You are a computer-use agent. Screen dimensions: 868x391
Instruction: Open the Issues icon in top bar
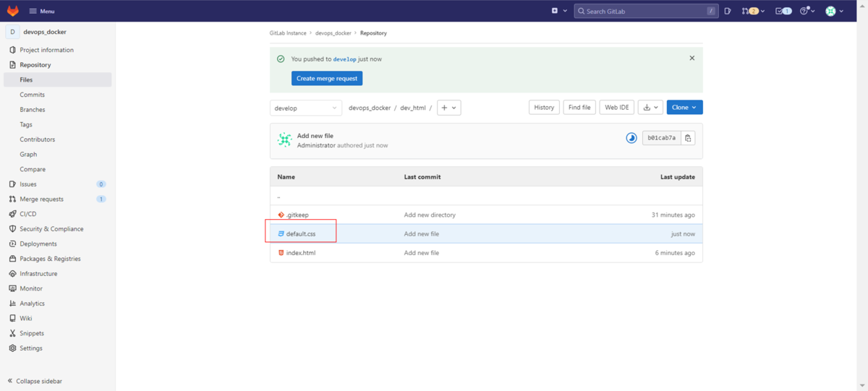728,11
